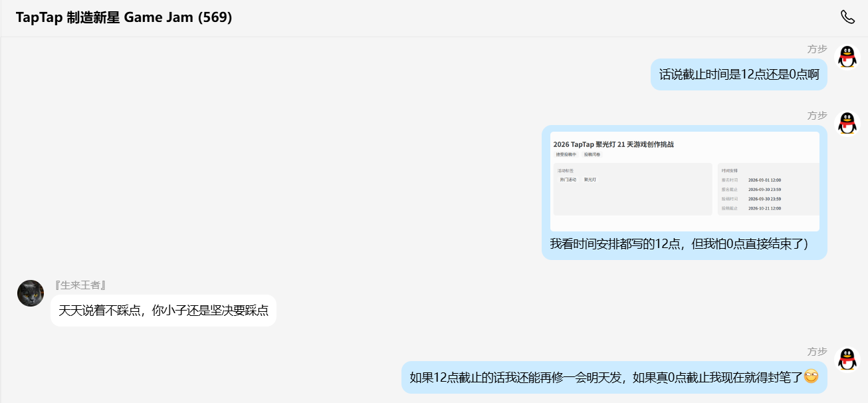Start a call using the phone icon
The height and width of the screenshot is (403, 868).
(x=847, y=17)
